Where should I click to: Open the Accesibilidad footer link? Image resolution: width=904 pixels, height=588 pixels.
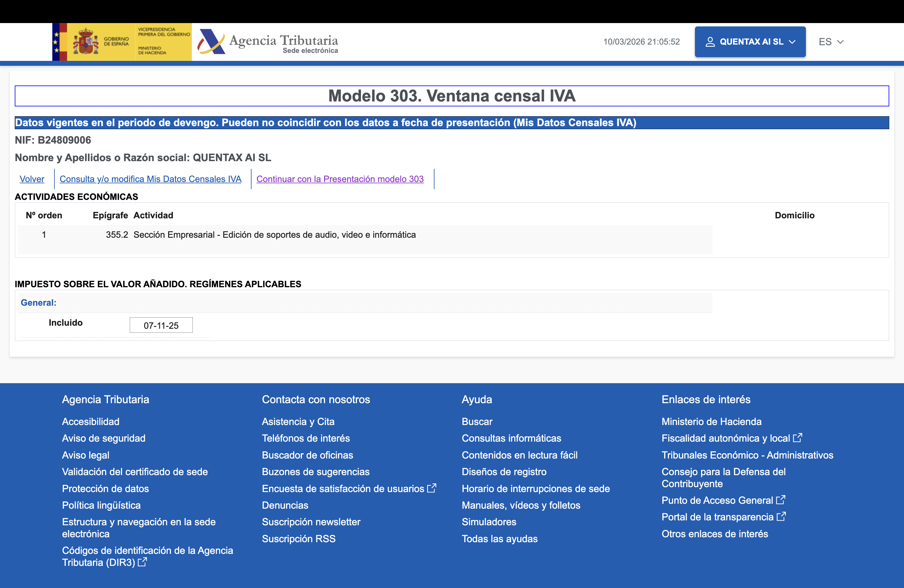coord(91,421)
